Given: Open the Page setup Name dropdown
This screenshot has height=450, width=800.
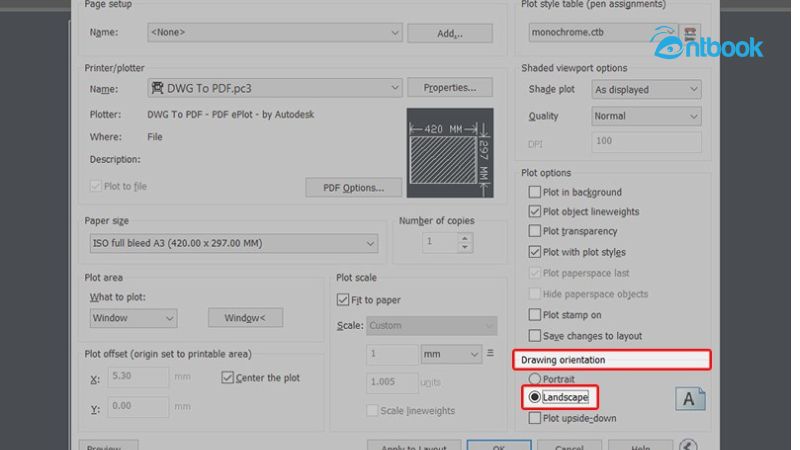Looking at the screenshot, I should 274,33.
